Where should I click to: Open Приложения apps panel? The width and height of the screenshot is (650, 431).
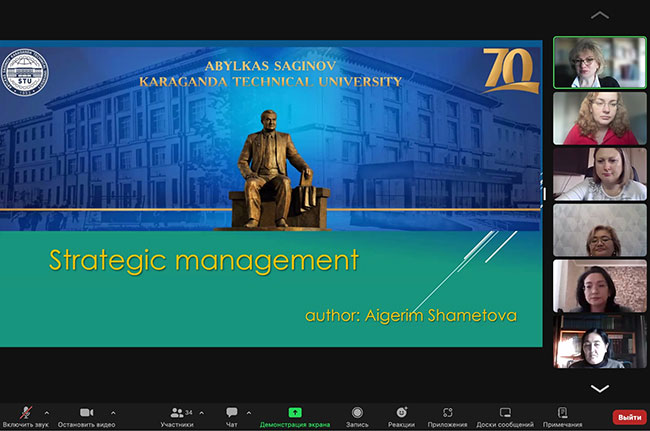coord(447,417)
